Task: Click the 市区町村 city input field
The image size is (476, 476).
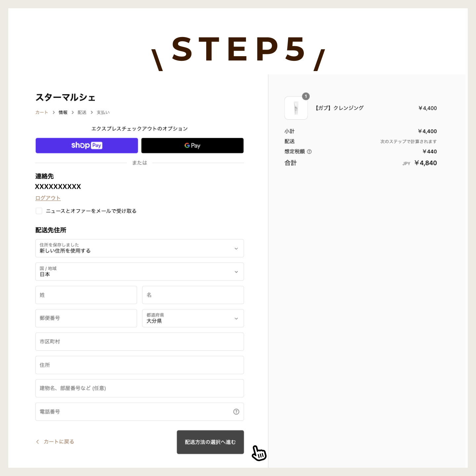Action: (139, 341)
